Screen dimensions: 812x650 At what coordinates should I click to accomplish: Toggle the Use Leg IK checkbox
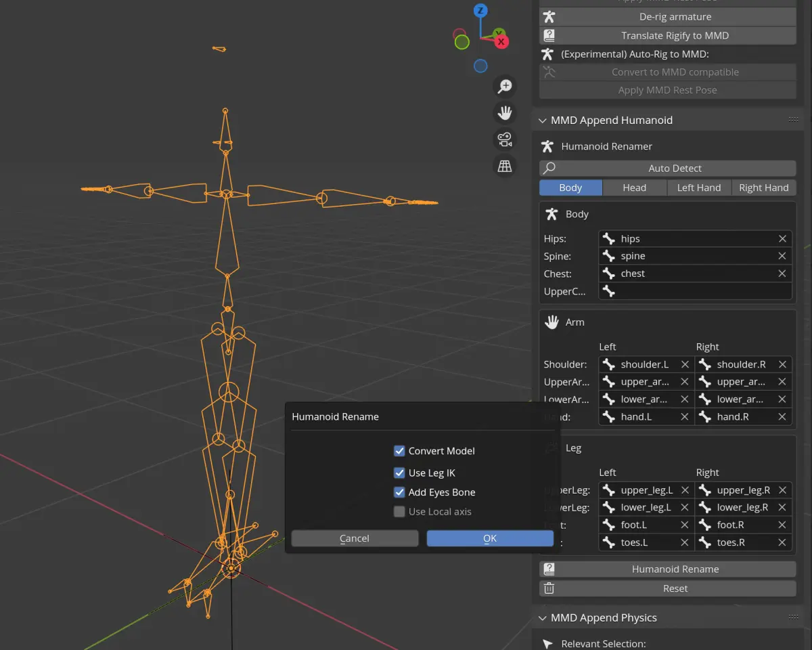[399, 473]
